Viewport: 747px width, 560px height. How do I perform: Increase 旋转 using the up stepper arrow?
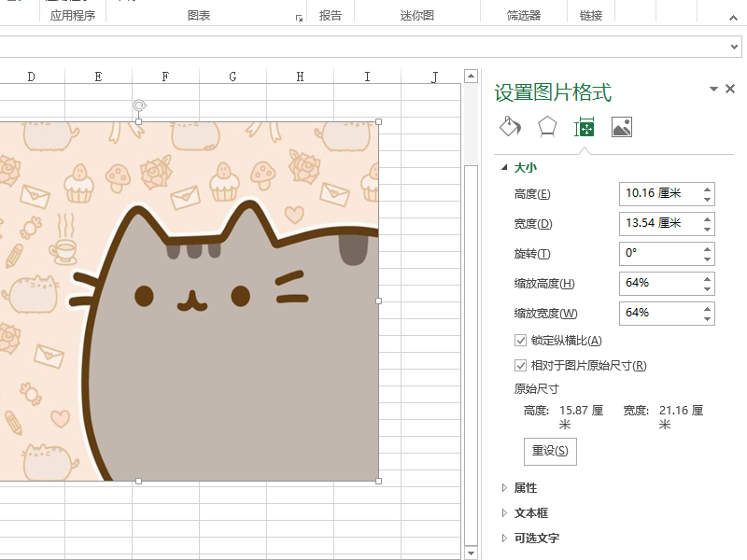point(707,248)
